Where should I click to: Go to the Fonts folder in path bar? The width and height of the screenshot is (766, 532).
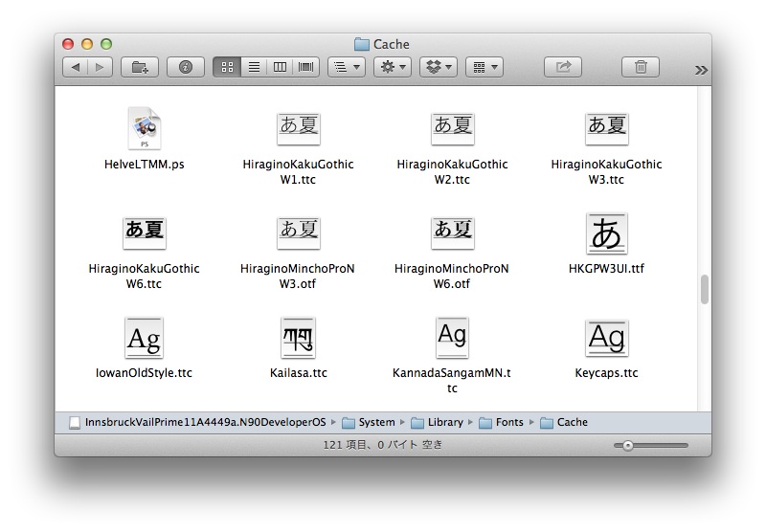tap(501, 423)
